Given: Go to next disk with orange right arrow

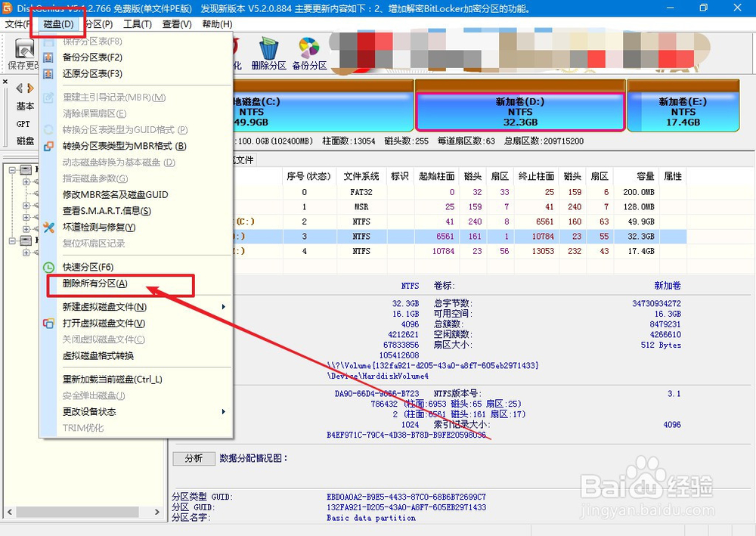Looking at the screenshot, I should point(30,88).
